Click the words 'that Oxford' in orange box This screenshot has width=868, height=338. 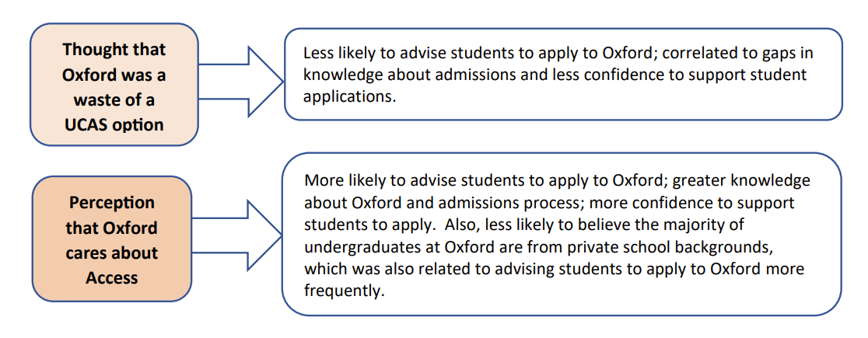click(x=114, y=228)
